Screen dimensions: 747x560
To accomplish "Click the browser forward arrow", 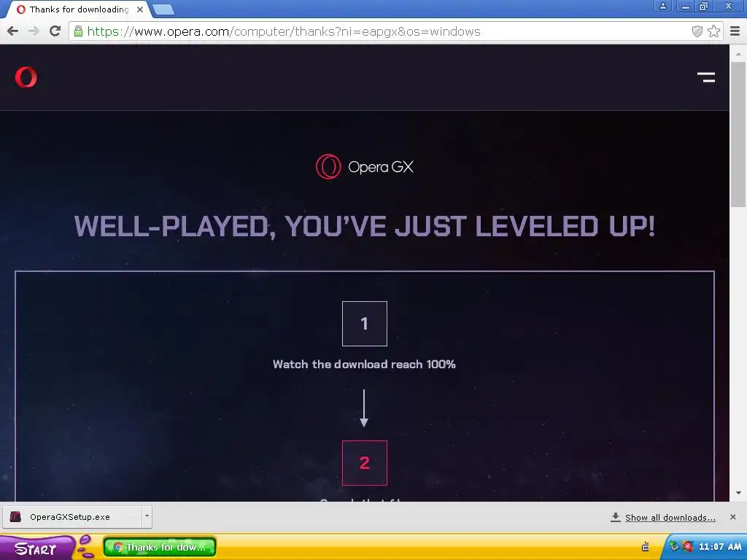I will tap(34, 31).
